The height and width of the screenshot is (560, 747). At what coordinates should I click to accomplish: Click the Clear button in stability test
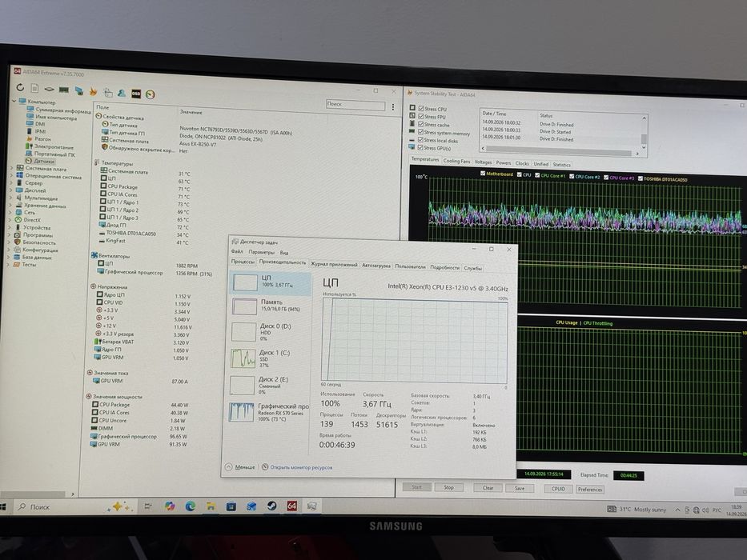(x=488, y=488)
